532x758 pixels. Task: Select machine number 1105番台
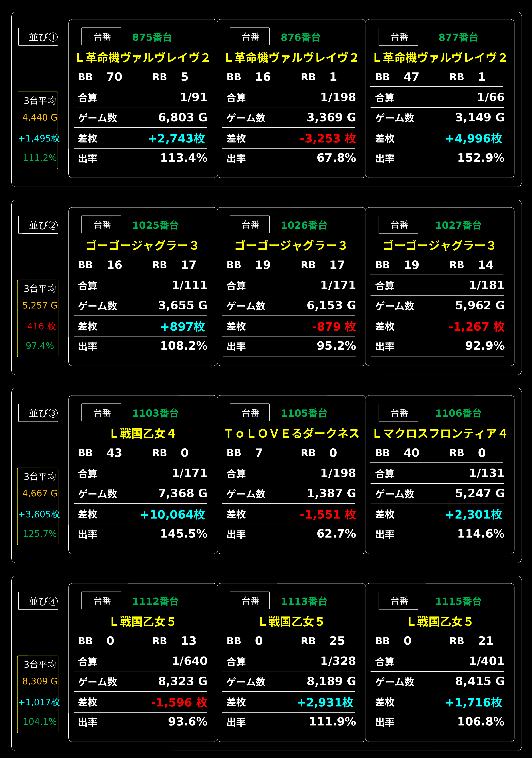(304, 413)
